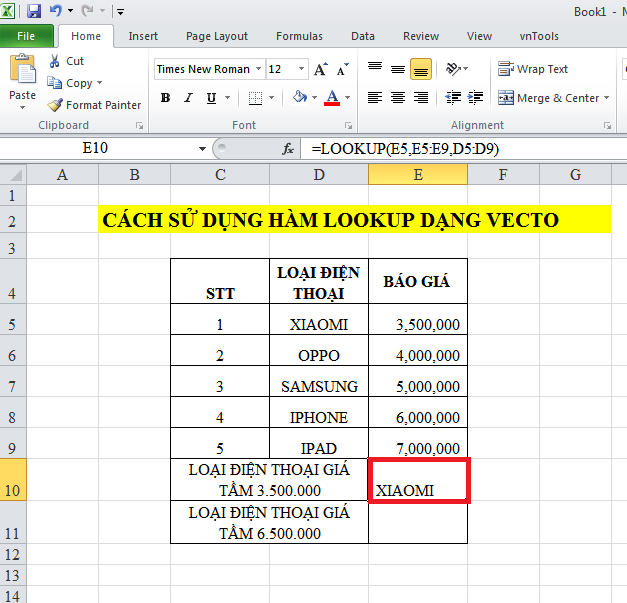The image size is (627, 603).
Task: Click the Format Painter brush icon
Action: tap(55, 105)
